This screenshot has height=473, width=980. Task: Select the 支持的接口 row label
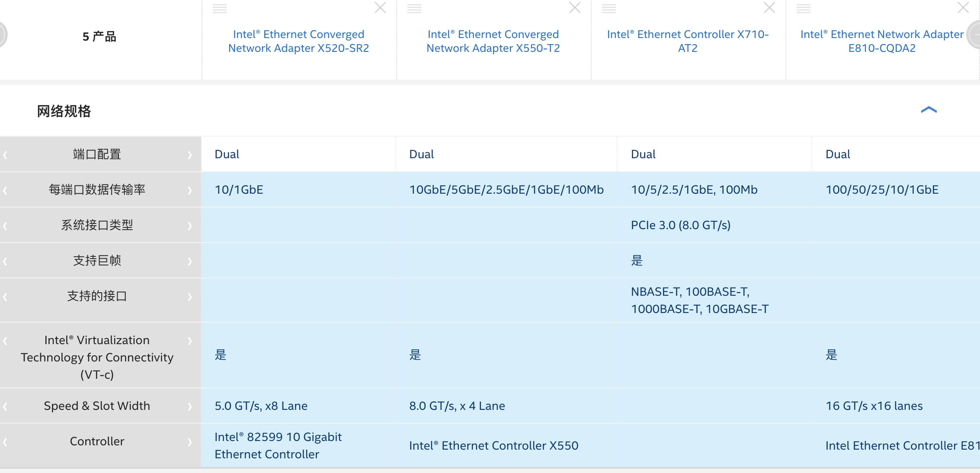coord(97,296)
